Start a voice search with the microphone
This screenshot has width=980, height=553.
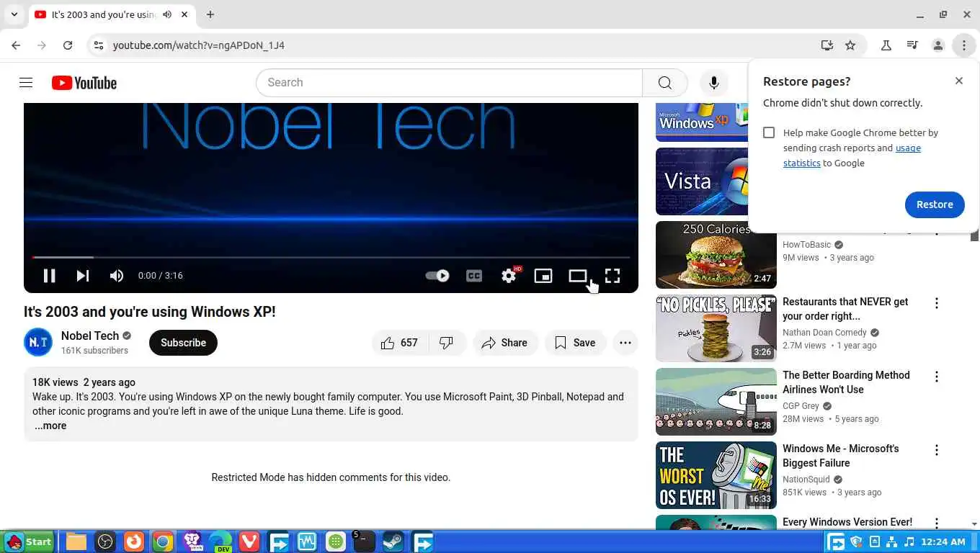[714, 83]
